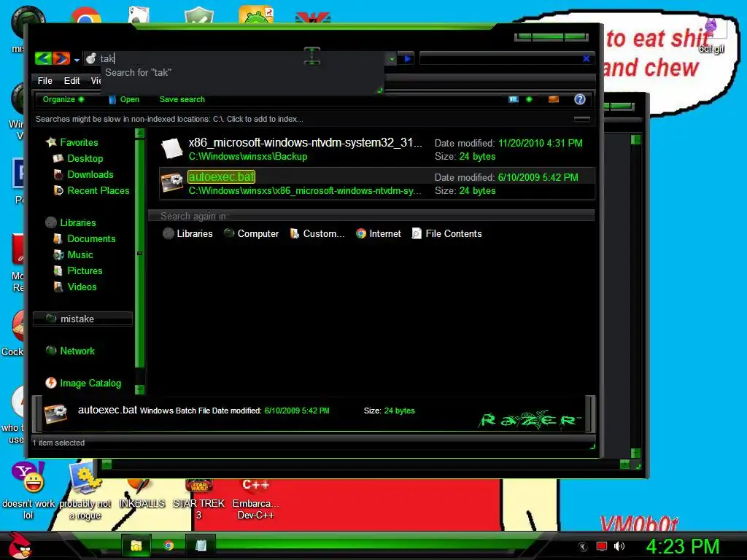Click the navigation pane scrollbar thumb
747x560 pixels.
point(139,252)
